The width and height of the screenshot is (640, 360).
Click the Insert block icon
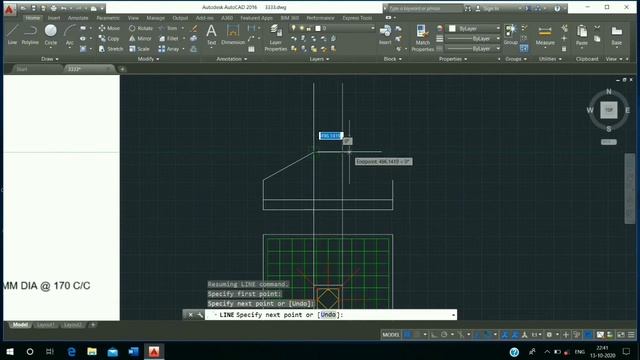[x=385, y=34]
